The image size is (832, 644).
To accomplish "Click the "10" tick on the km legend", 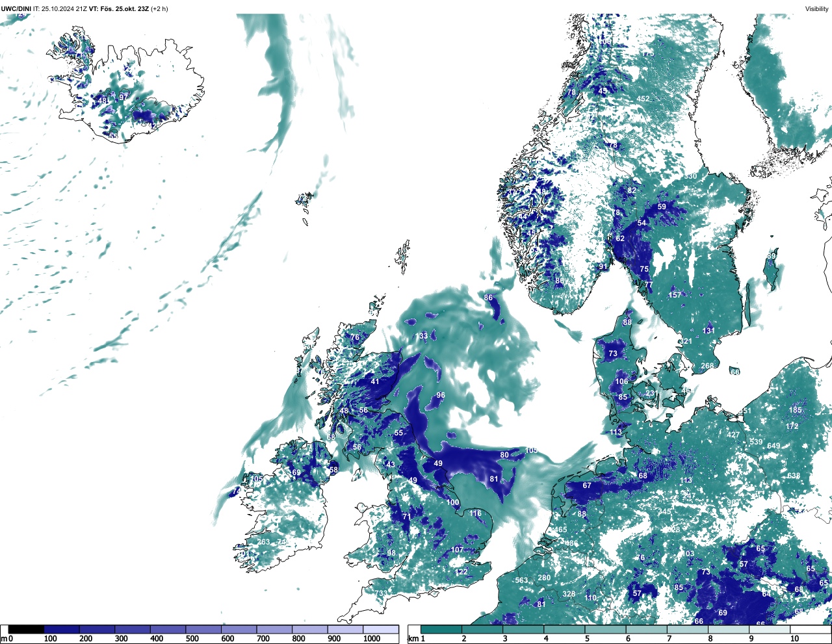I will (x=794, y=639).
